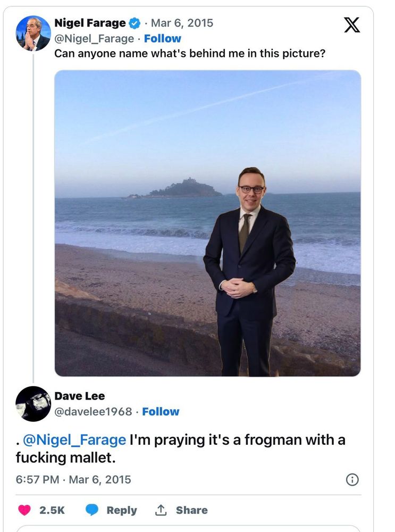Viewport: 395px width, 532px height.
Task: Follow the @Nigel_Farage account
Action: [162, 38]
